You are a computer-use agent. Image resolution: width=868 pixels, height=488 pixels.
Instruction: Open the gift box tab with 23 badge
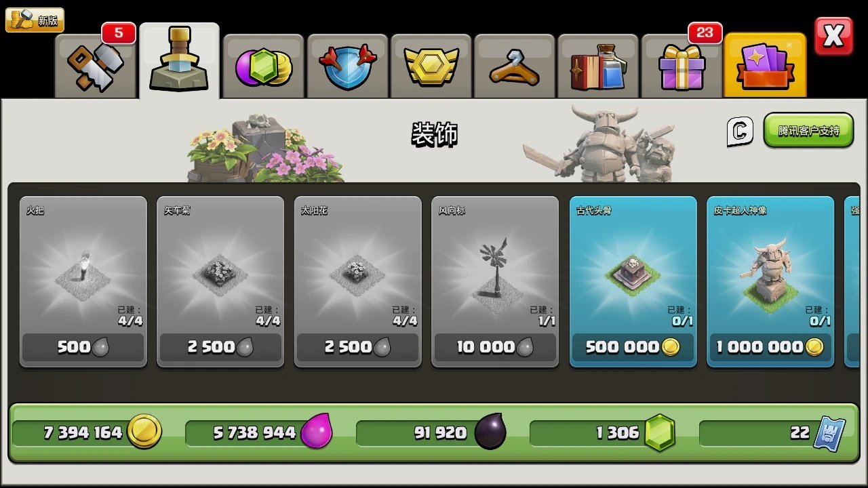point(682,65)
